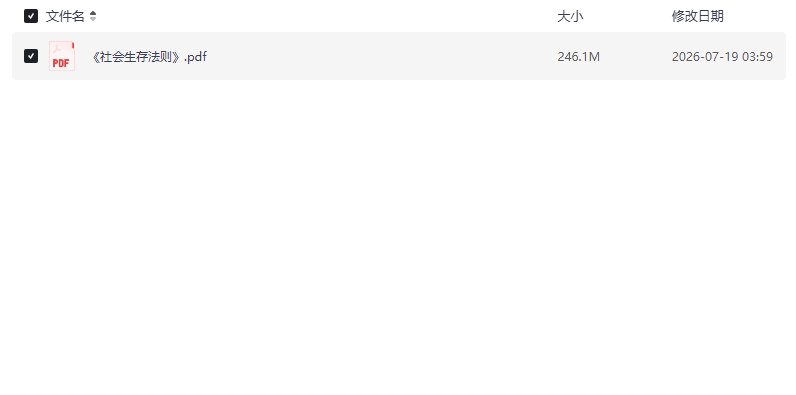Click the PDF file type icon
The width and height of the screenshot is (796, 395).
click(x=62, y=56)
